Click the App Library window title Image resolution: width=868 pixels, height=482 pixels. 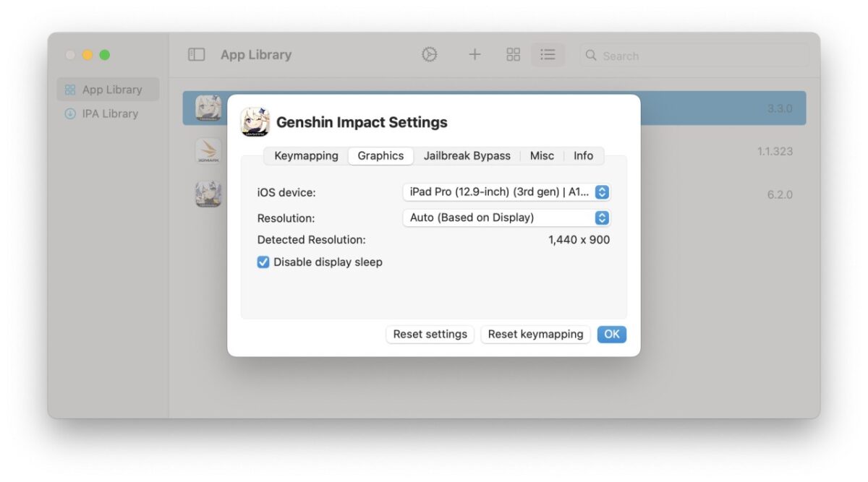tap(256, 55)
